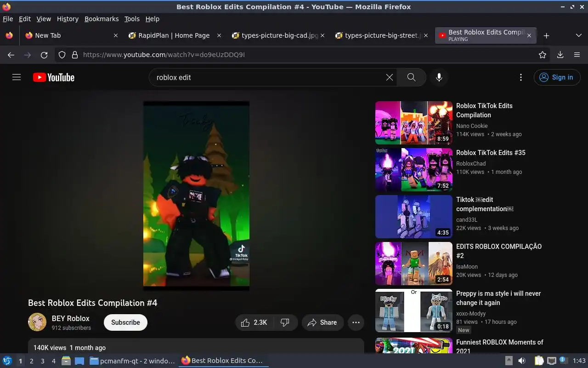Open the Bookmarks menu

tap(102, 19)
